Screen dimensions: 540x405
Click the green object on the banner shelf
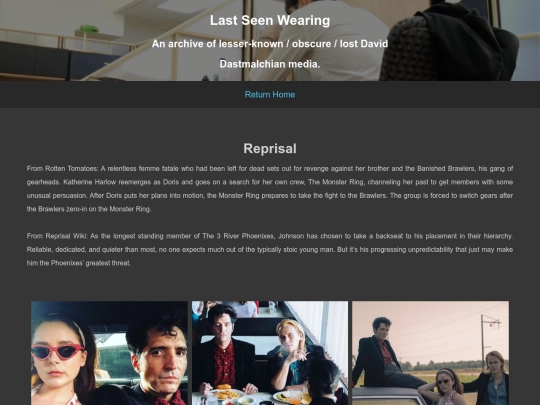[x=89, y=29]
